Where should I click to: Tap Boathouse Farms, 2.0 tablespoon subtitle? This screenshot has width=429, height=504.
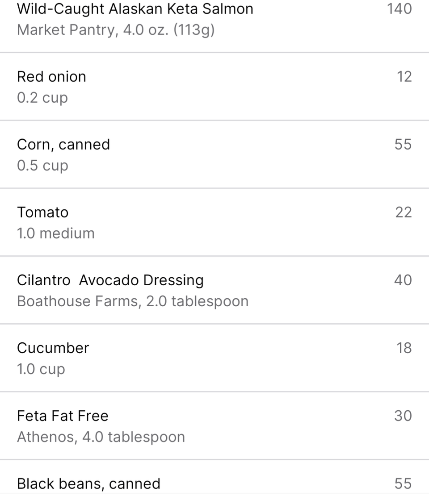point(133,301)
